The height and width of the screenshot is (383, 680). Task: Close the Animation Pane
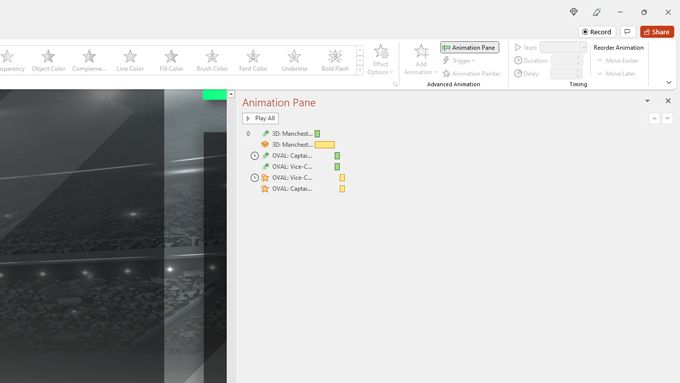click(668, 101)
